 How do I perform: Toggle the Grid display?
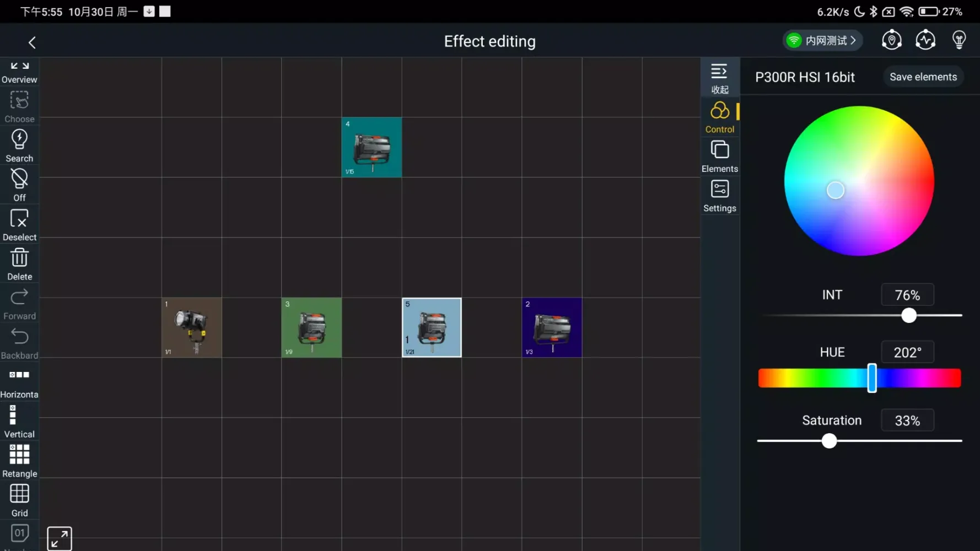(19, 501)
